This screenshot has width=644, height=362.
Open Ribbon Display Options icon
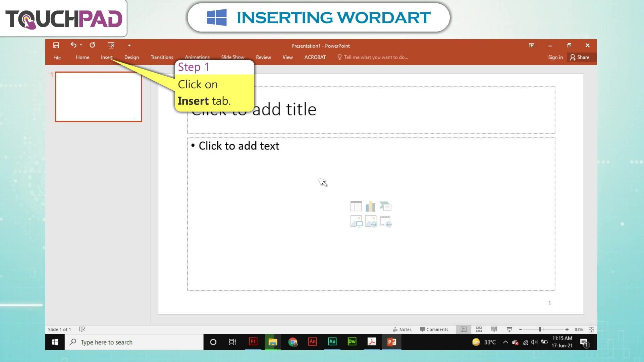(532, 45)
